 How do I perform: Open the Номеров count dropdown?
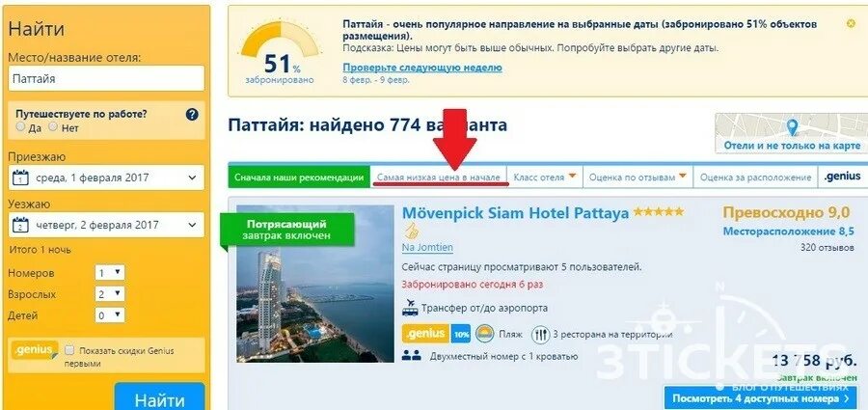pos(110,273)
